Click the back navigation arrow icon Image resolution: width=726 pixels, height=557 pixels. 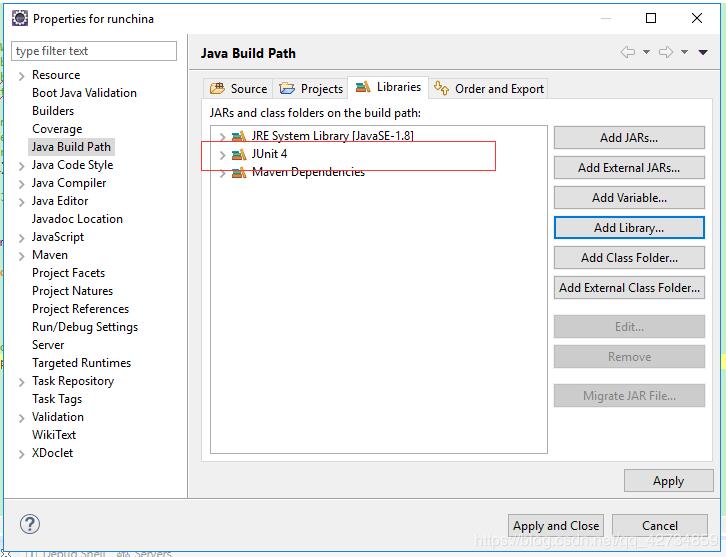(x=628, y=52)
